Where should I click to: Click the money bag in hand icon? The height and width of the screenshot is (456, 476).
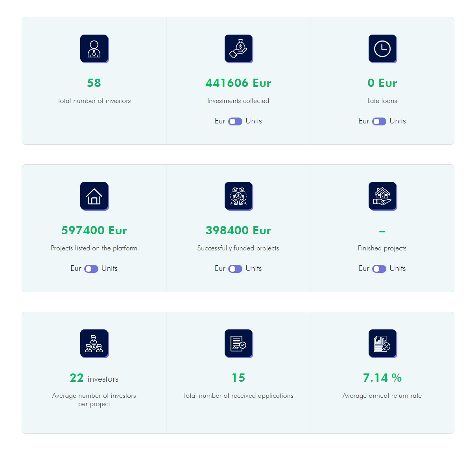tap(239, 49)
